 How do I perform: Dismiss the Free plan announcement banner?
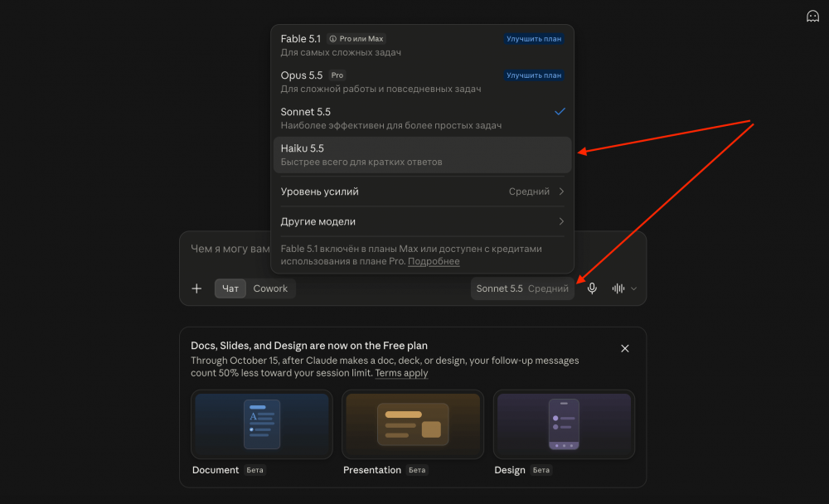tap(625, 348)
